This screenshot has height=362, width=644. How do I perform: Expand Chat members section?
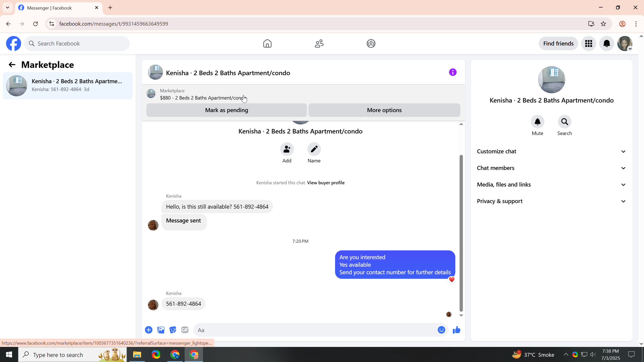tap(551, 168)
